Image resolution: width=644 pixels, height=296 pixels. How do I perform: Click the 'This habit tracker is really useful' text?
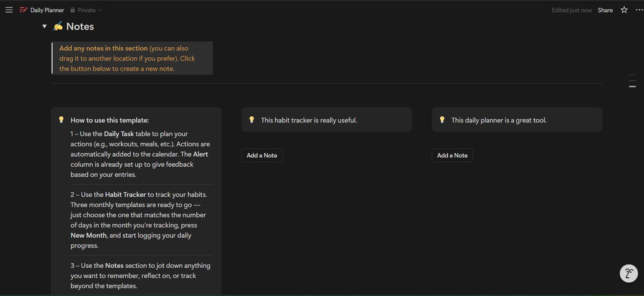pyautogui.click(x=309, y=120)
